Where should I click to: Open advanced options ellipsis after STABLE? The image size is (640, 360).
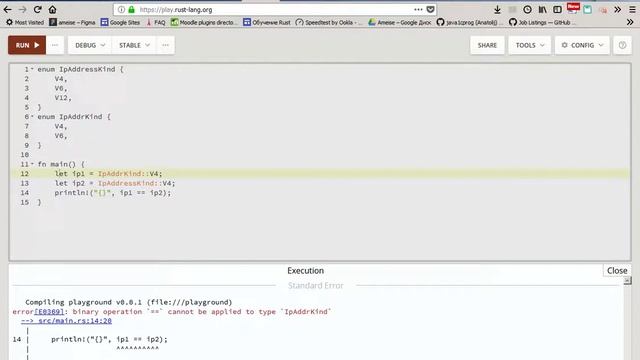(165, 45)
